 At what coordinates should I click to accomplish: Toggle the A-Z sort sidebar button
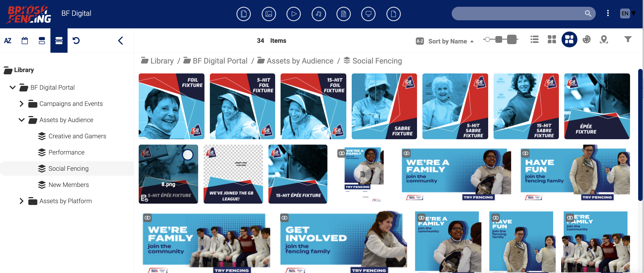pos(8,41)
